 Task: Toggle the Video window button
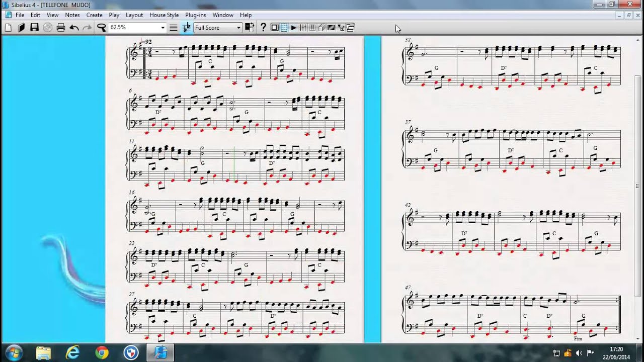pyautogui.click(x=332, y=28)
